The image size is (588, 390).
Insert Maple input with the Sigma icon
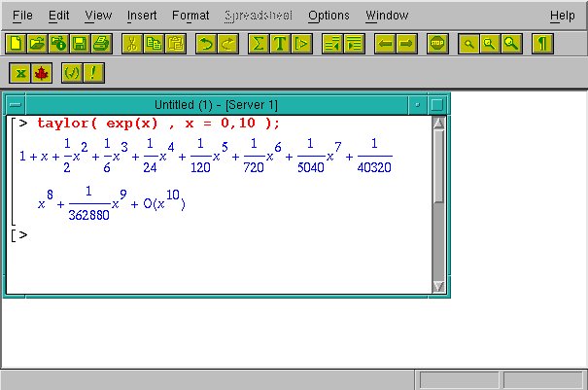[x=258, y=44]
